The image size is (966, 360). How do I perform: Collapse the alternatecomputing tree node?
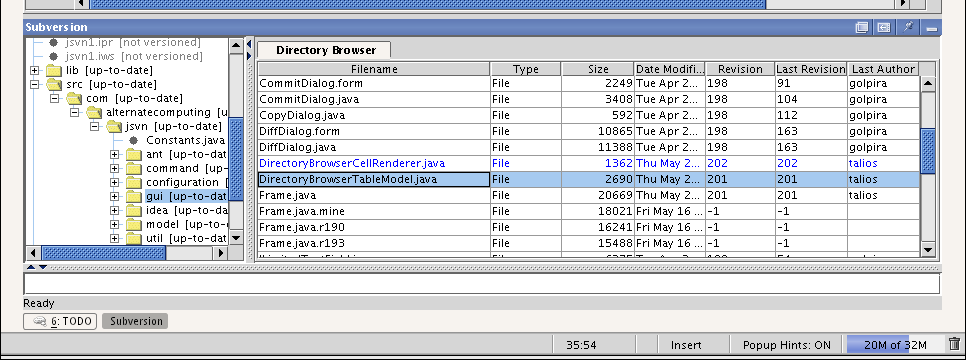click(x=75, y=112)
